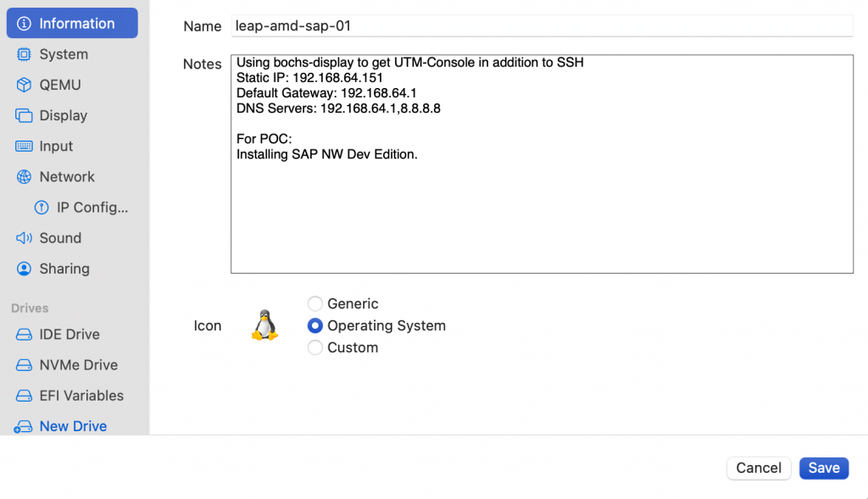This screenshot has width=868, height=499.
Task: Open the IP Config sub-item
Action: (81, 208)
